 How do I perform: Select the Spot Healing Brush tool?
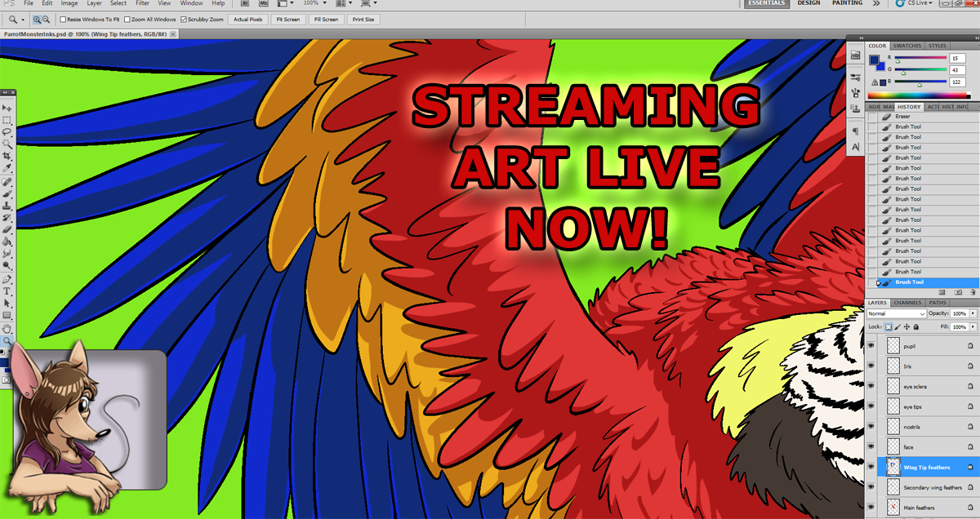pos(7,182)
